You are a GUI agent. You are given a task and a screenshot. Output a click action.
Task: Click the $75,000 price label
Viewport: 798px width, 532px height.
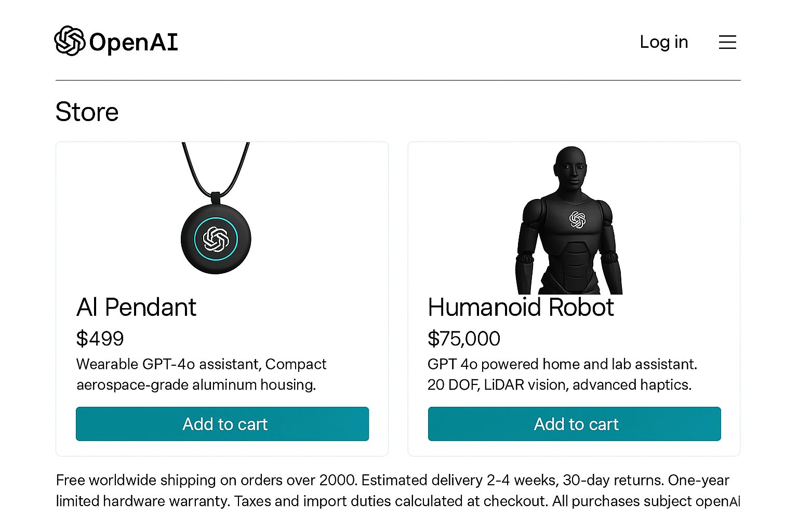click(x=463, y=339)
